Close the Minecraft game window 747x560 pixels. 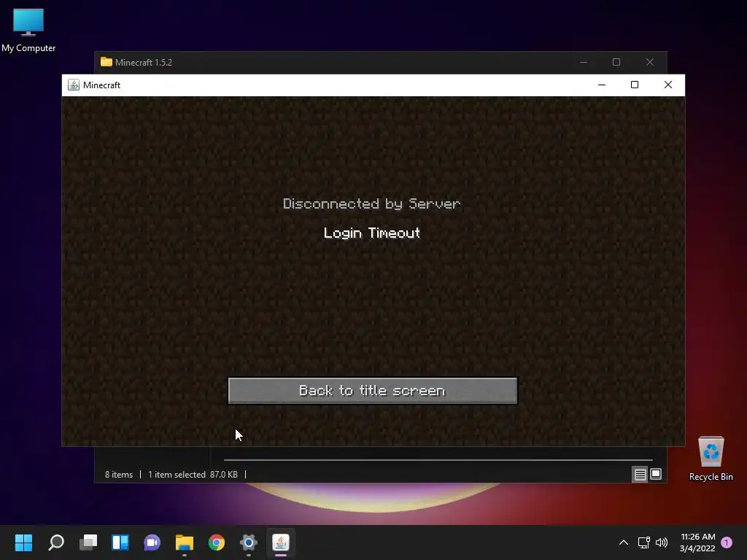pos(668,85)
